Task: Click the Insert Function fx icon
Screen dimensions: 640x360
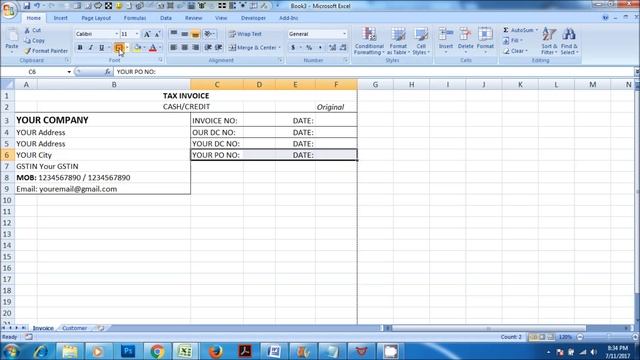Action: pos(108,72)
